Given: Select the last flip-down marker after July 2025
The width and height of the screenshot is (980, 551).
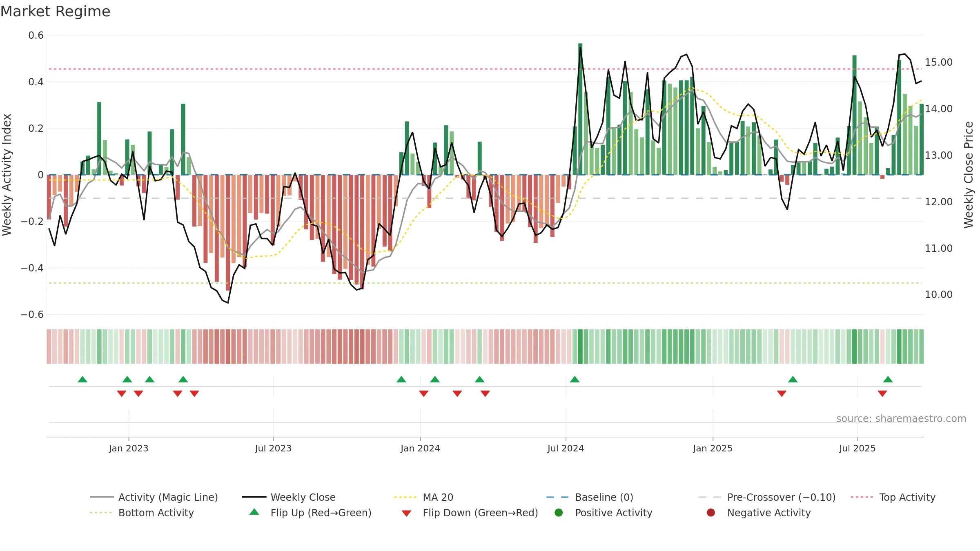Looking at the screenshot, I should pyautogui.click(x=882, y=393).
